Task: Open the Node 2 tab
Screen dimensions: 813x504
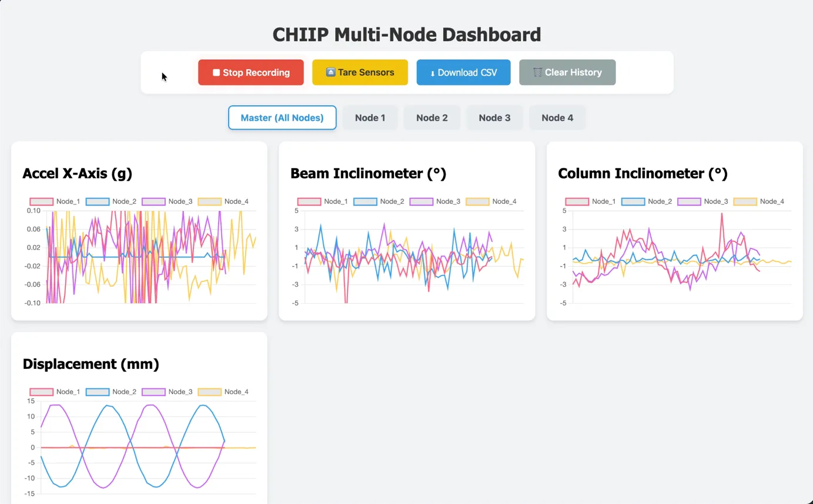Action: click(x=432, y=117)
